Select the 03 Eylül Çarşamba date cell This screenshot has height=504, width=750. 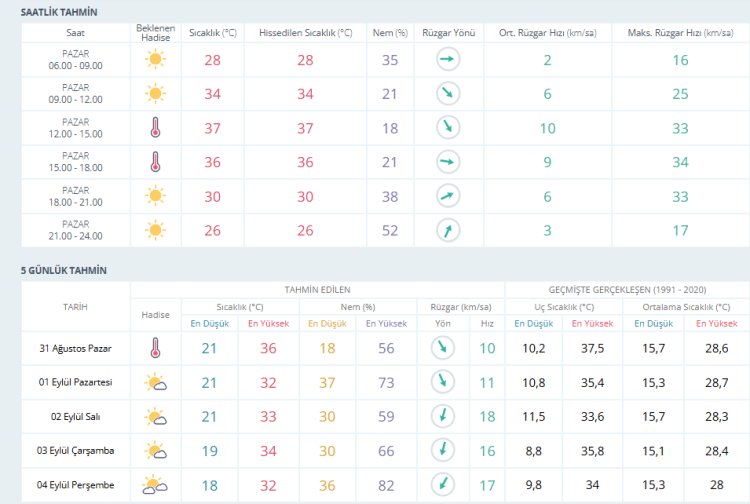coord(75,451)
